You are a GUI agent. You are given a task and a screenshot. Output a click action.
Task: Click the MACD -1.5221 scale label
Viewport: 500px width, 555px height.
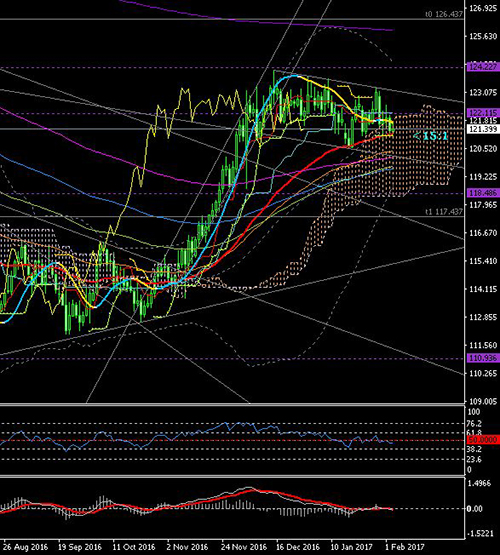[479, 533]
